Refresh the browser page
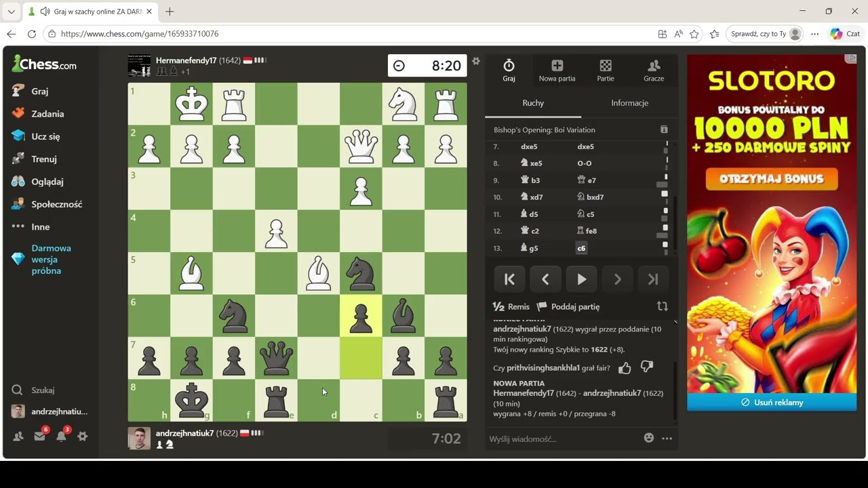Screen dimensions: 868x488 pos(32,34)
